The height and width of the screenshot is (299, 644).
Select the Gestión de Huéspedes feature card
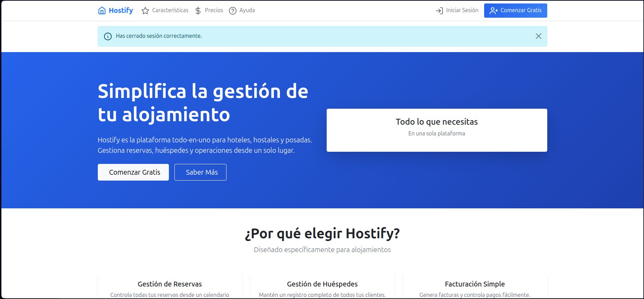click(x=322, y=287)
